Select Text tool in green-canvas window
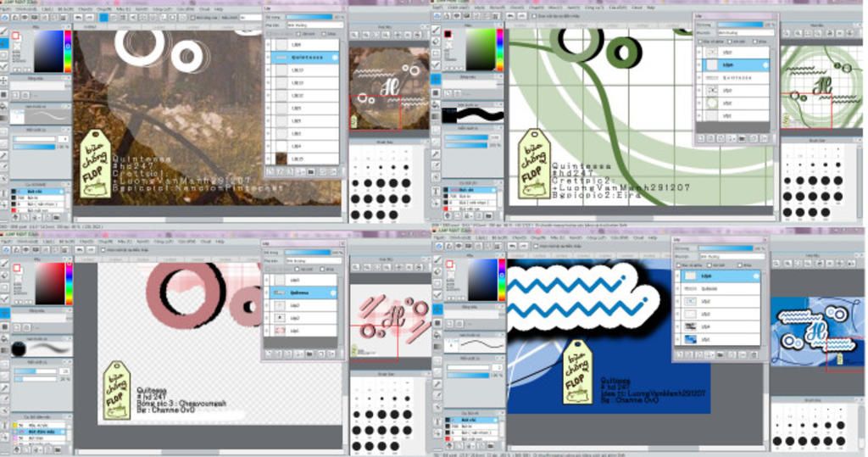Viewport: 868px width, 457px height. (x=437, y=191)
